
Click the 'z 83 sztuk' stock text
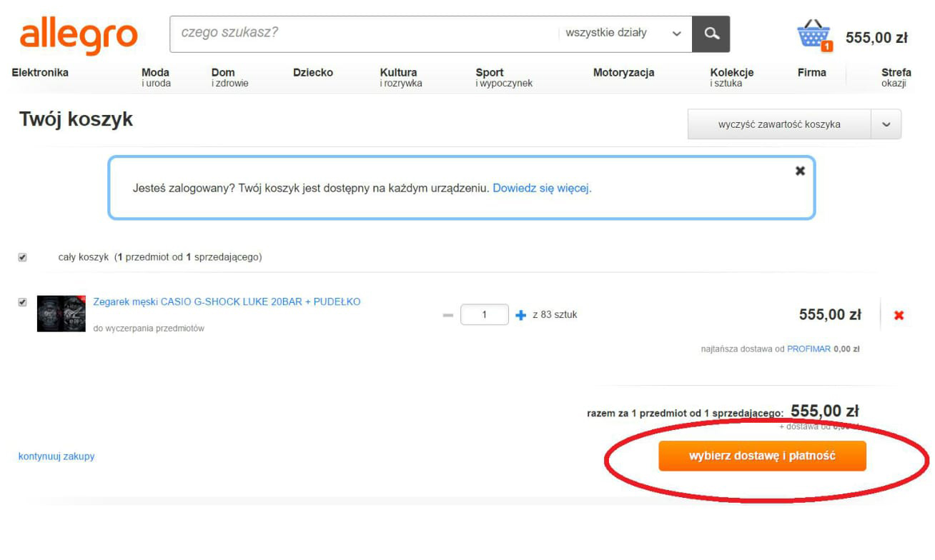tap(555, 314)
